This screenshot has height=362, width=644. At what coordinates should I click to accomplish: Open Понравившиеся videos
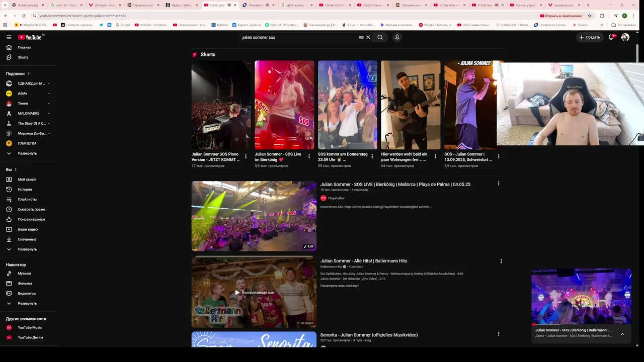click(x=31, y=219)
